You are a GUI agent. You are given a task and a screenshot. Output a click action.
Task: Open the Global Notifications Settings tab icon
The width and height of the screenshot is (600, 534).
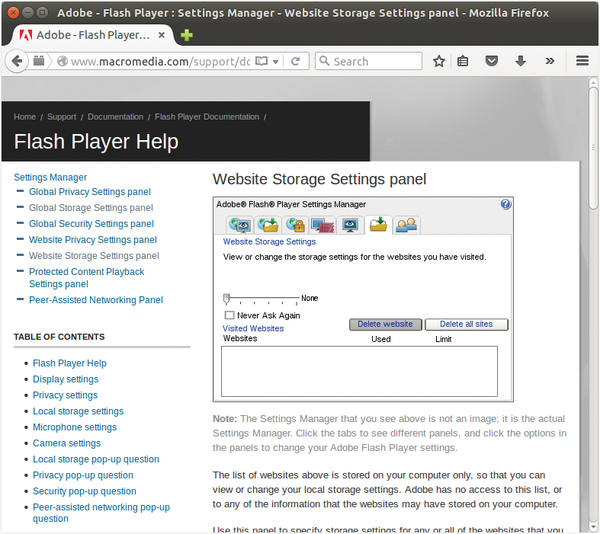[322, 225]
